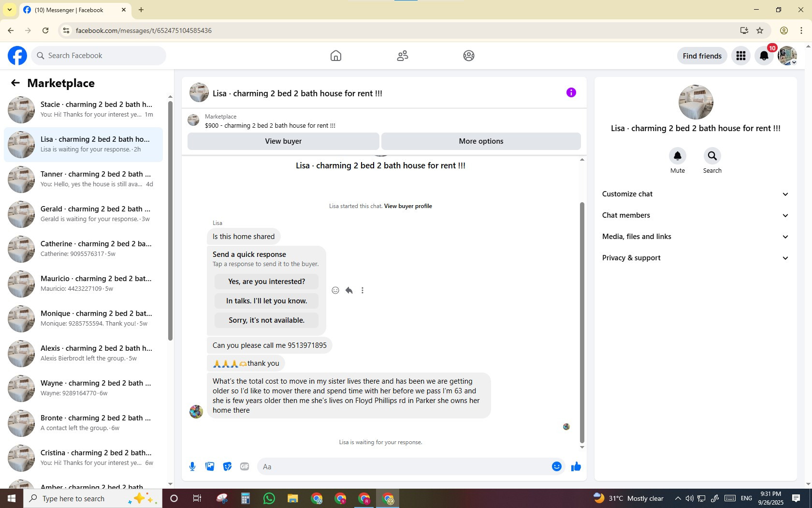Send a thumbs-up like
Viewport: 812px width, 508px height.
[576, 466]
